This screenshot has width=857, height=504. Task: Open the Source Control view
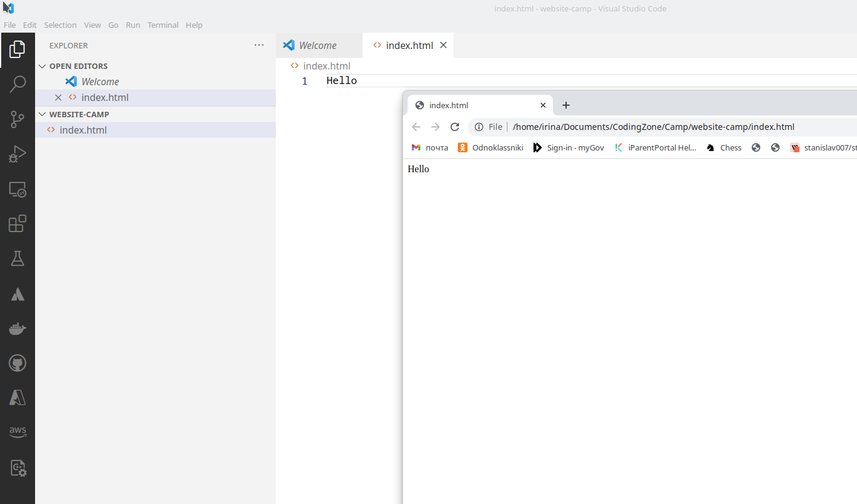18,120
